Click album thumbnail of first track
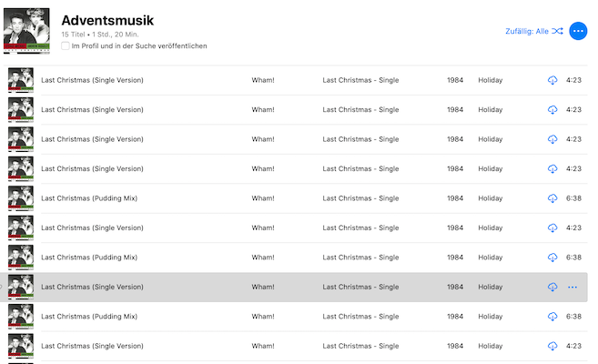The width and height of the screenshot is (598, 364). 21,80
